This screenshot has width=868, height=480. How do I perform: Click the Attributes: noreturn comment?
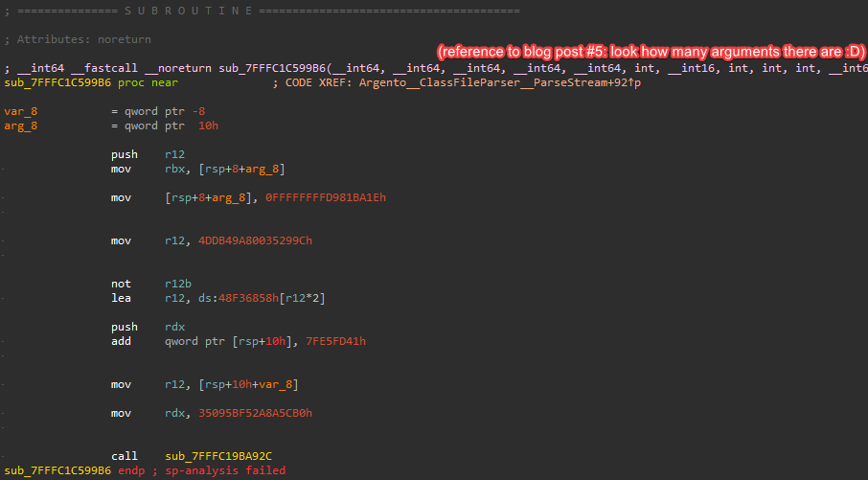(x=78, y=39)
